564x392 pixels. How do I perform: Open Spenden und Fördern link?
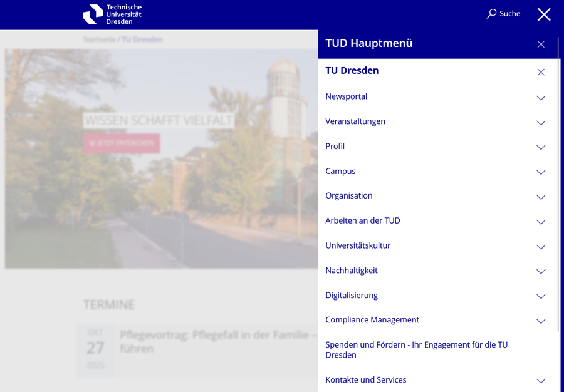pyautogui.click(x=417, y=349)
